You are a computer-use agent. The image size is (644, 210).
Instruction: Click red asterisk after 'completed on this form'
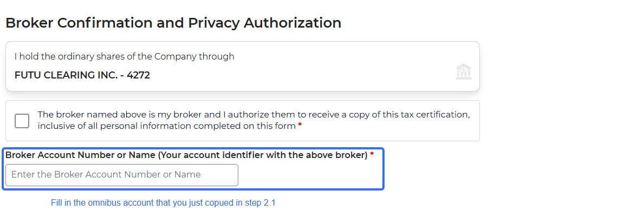point(300,126)
